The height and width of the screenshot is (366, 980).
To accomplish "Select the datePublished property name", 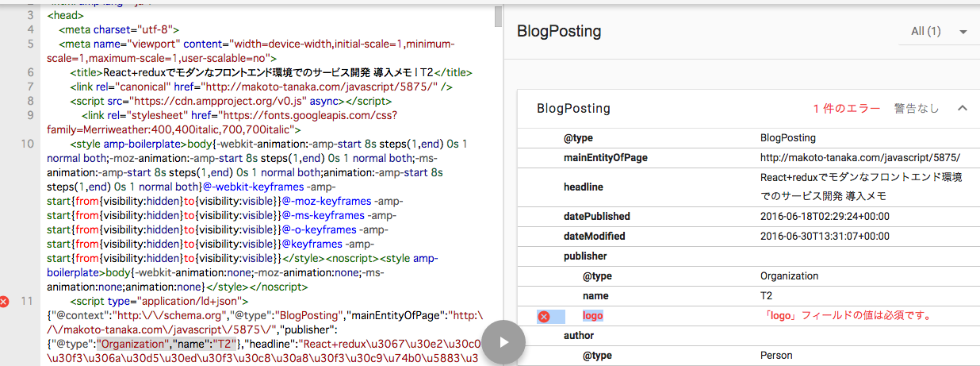I will 597,216.
